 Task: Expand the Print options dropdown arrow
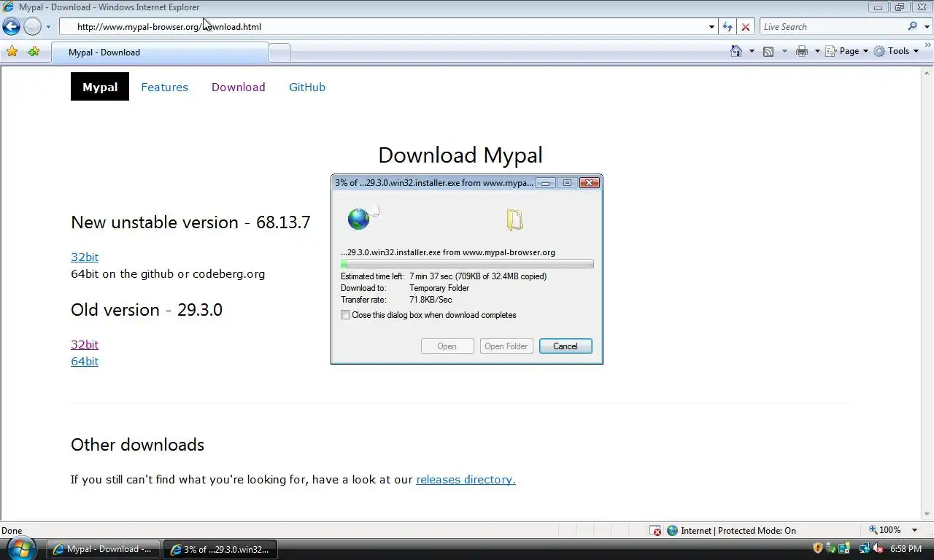817,51
